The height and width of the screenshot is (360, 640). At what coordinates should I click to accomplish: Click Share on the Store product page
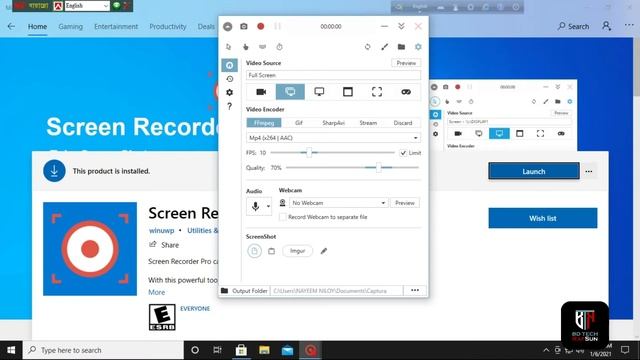[x=164, y=245]
